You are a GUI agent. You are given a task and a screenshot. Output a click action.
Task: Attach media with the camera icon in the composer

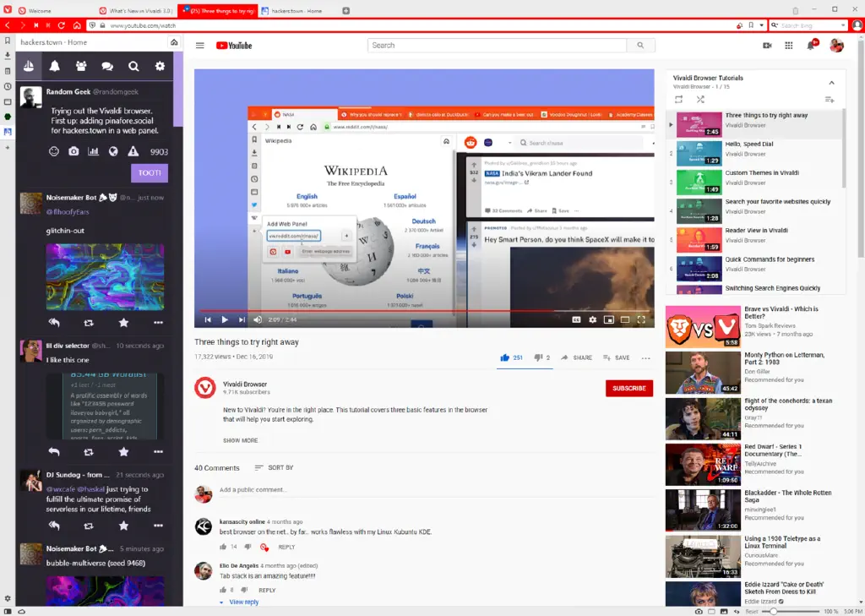click(x=74, y=150)
